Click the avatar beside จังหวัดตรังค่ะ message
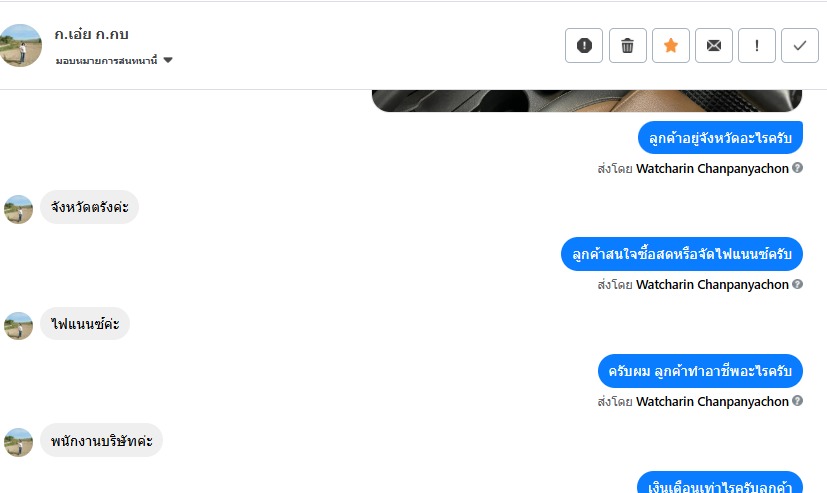 click(x=18, y=209)
